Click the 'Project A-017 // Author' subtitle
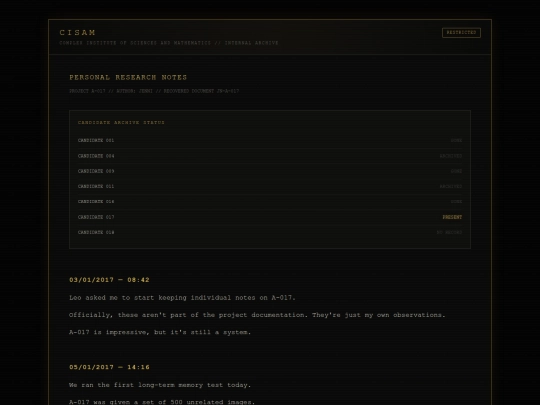The image size is (540, 405). click(154, 91)
